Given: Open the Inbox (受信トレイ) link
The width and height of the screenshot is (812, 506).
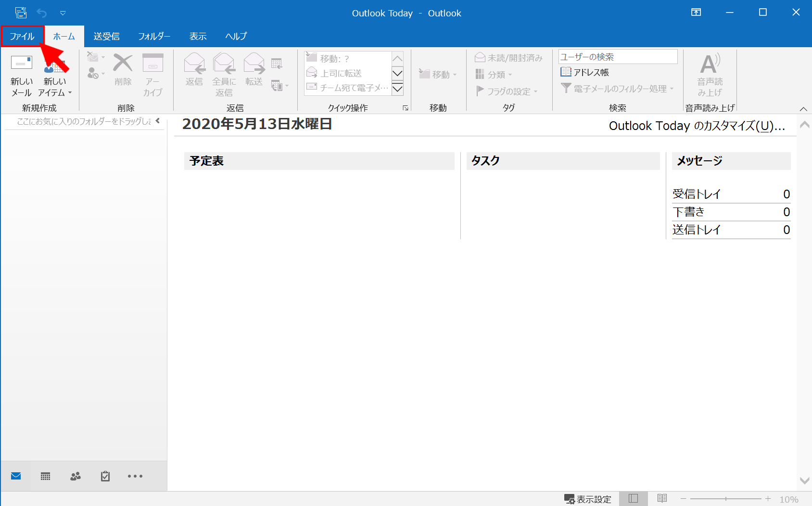Looking at the screenshot, I should click(696, 194).
